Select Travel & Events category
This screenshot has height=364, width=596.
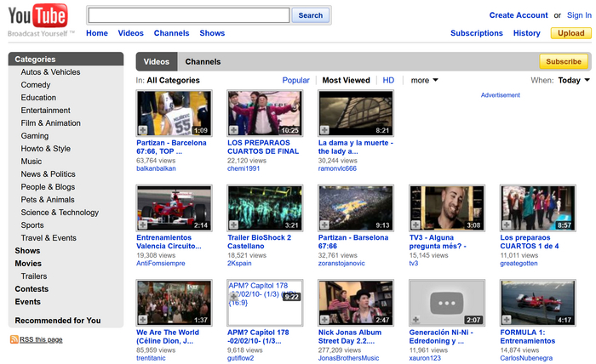point(49,237)
